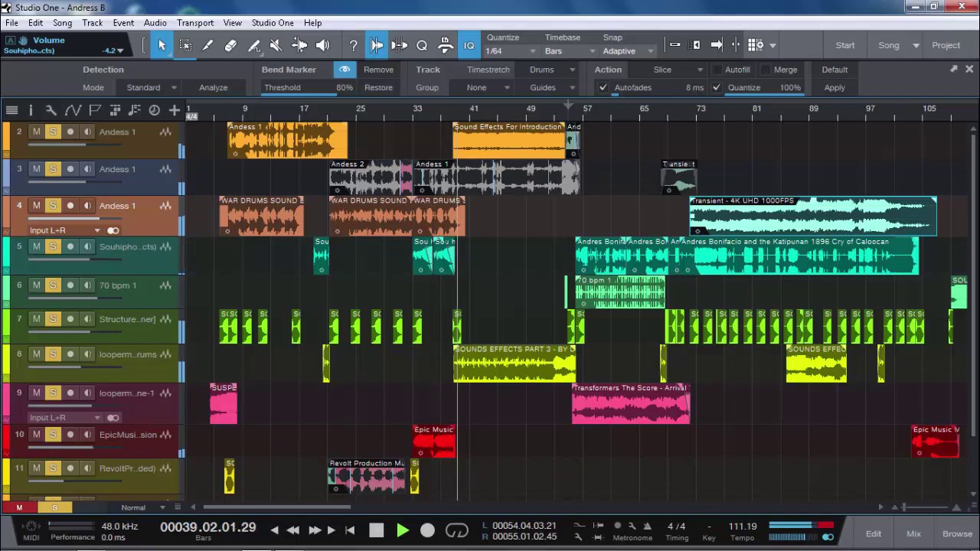Image resolution: width=980 pixels, height=551 pixels.
Task: Open the Quantize panel (Q) icon
Action: (422, 45)
